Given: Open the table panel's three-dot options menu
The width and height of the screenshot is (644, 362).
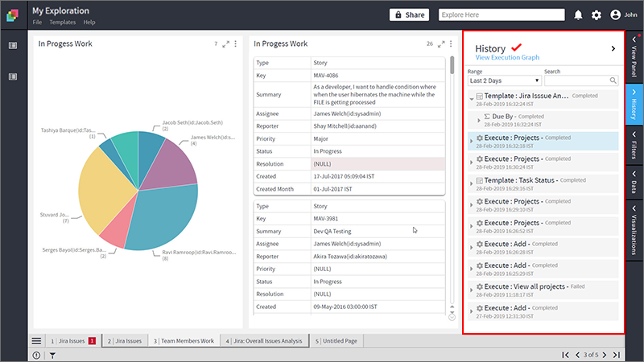Looking at the screenshot, I should pos(451,43).
